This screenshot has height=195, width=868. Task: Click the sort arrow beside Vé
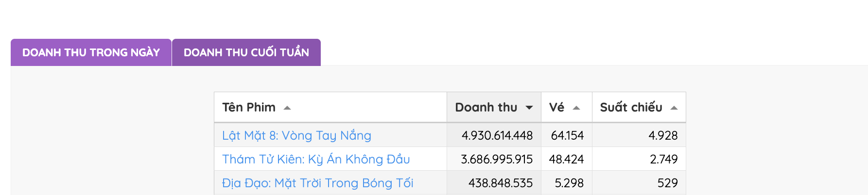[576, 108]
